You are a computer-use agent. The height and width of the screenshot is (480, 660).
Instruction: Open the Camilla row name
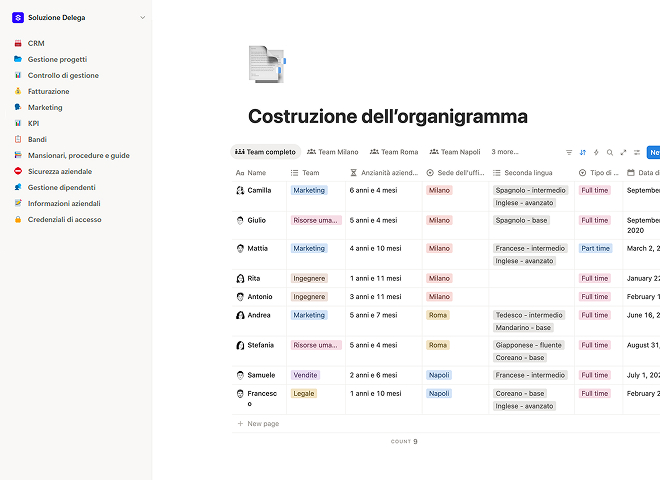click(259, 190)
